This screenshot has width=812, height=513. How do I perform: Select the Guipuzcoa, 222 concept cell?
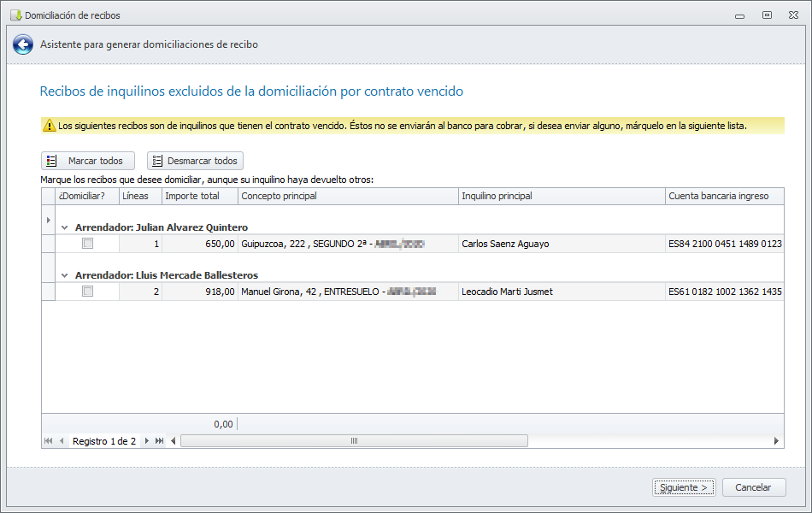pyautogui.click(x=348, y=244)
